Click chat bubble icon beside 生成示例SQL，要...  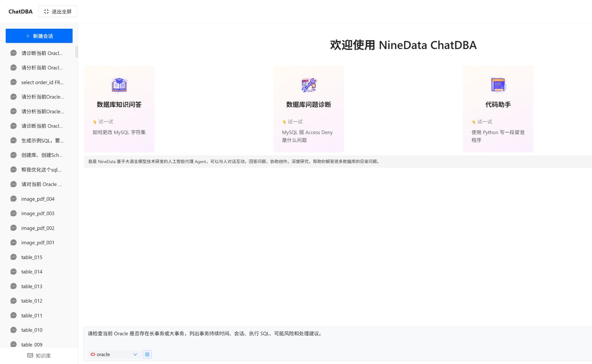14,140
